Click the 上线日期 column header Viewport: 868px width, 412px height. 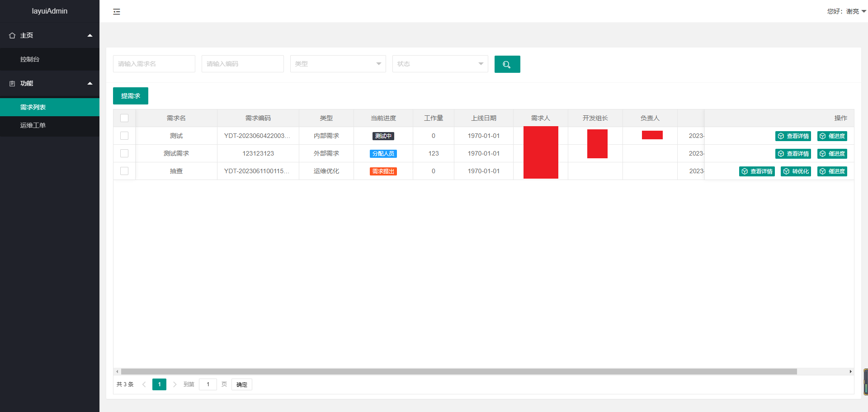pyautogui.click(x=484, y=118)
